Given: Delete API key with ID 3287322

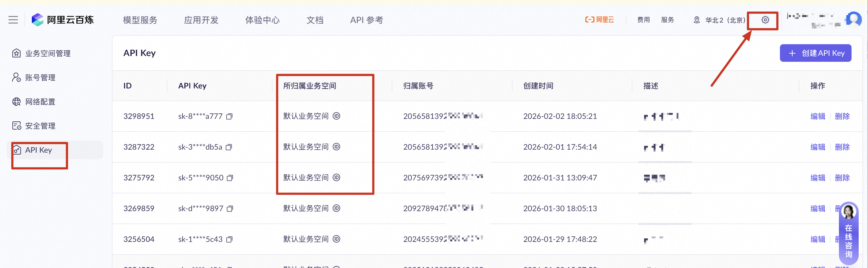Looking at the screenshot, I should coord(842,147).
